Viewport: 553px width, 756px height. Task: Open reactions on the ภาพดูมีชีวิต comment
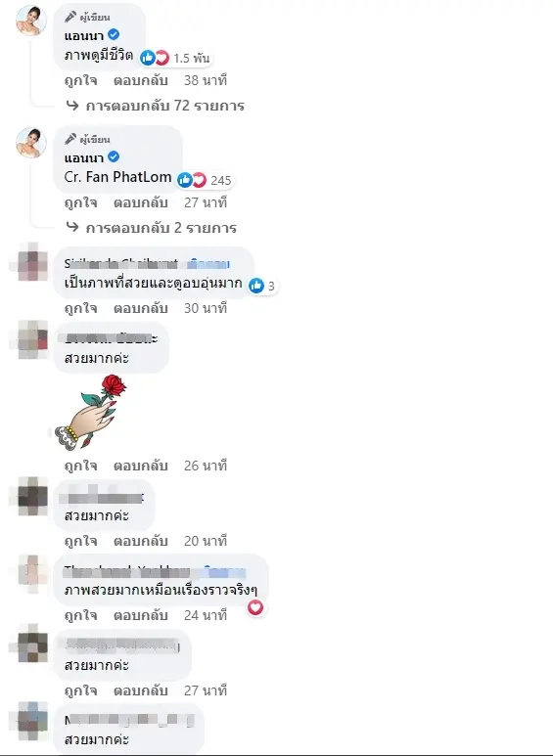pos(175,58)
